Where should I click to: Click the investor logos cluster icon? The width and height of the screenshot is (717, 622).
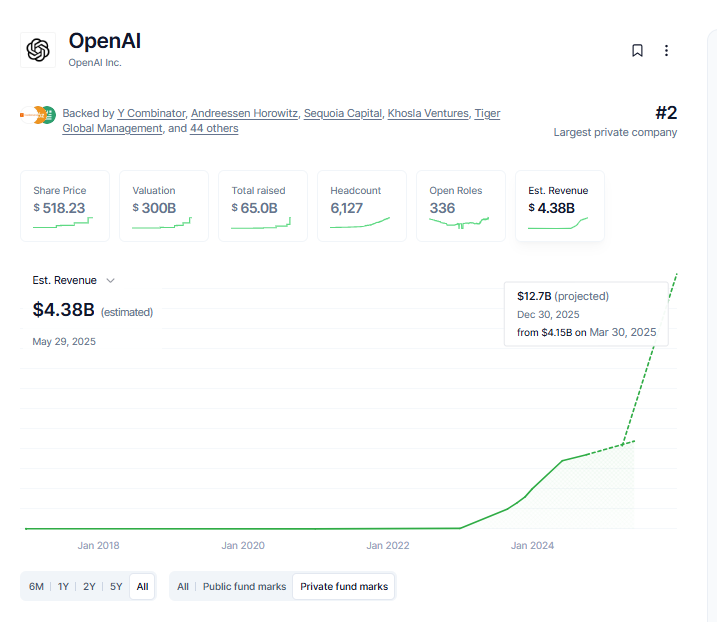38,115
